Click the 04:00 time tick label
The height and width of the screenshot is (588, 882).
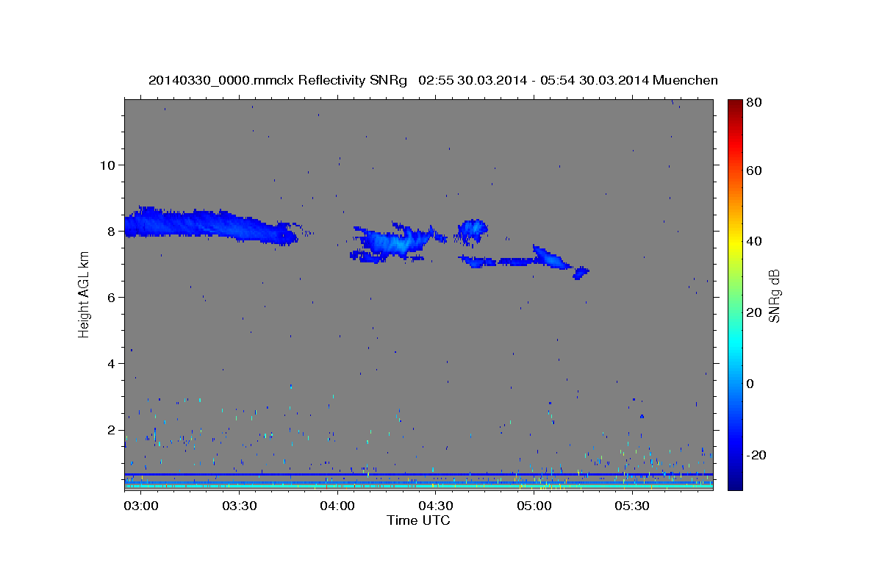point(337,506)
